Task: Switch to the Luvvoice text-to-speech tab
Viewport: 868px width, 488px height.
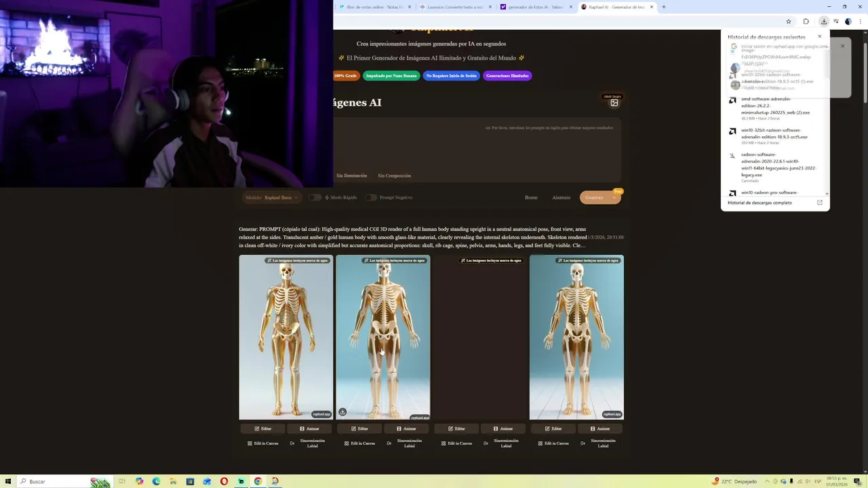Action: click(456, 7)
